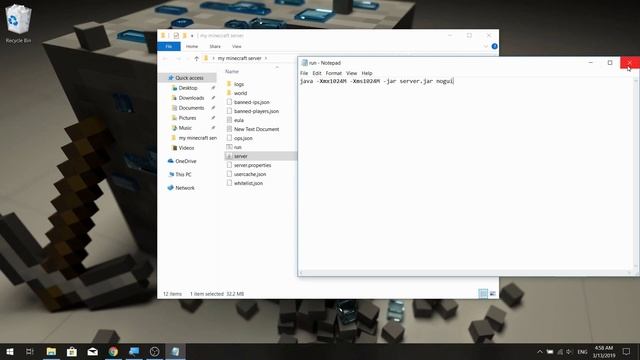Click the Notepad icon on the taskbar
Image resolution: width=640 pixels, height=360 pixels.
176,351
